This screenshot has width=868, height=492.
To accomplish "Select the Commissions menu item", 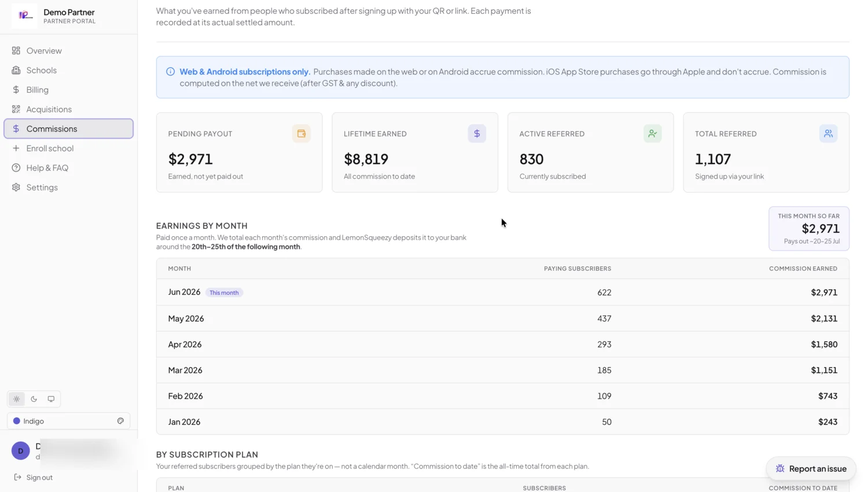I will [69, 128].
